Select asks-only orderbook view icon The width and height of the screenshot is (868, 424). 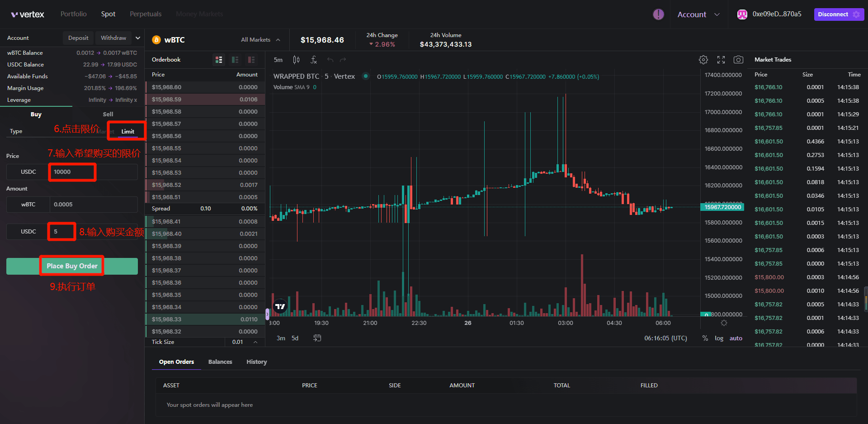point(251,60)
